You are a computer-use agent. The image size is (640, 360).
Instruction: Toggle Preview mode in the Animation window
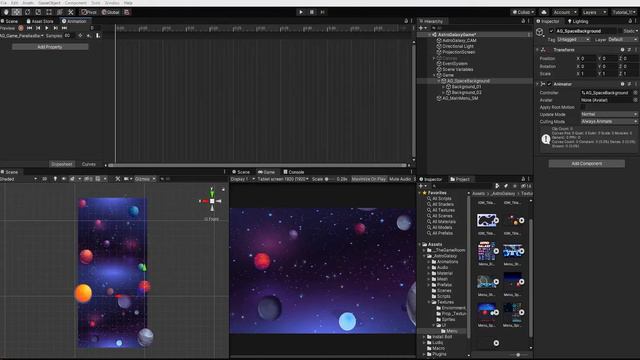[x=7, y=28]
